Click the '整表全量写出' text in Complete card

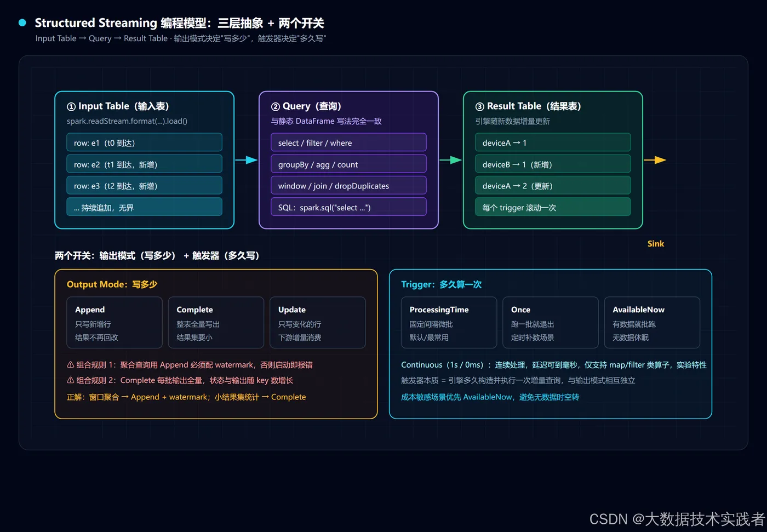(x=198, y=324)
